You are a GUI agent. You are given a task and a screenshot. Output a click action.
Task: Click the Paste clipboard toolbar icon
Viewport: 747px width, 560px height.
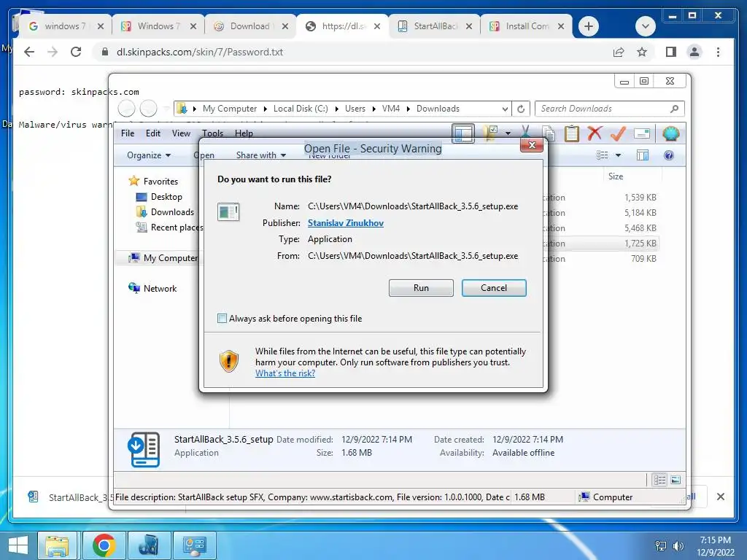click(x=572, y=134)
